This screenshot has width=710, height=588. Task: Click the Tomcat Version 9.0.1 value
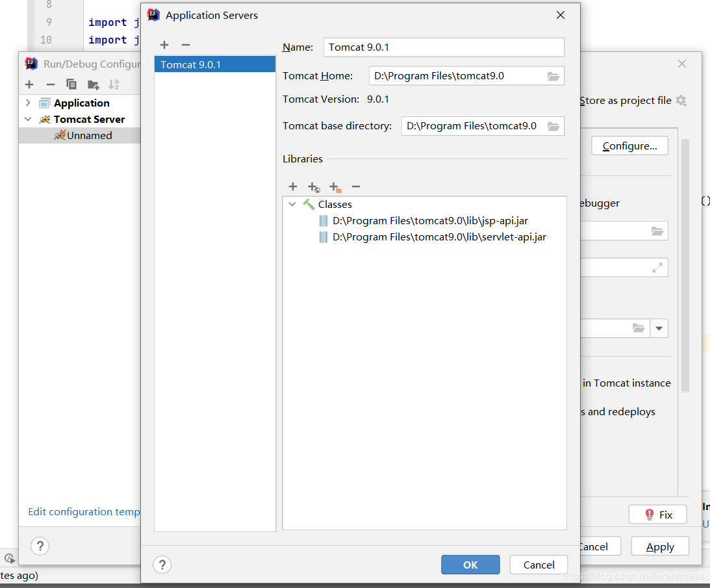(377, 99)
